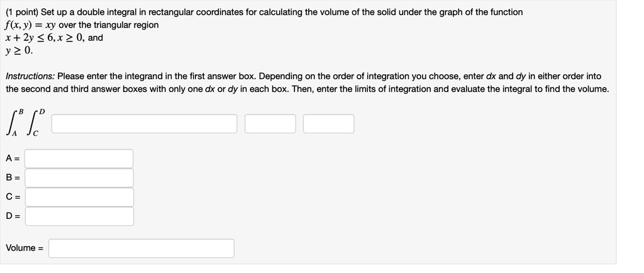This screenshot has width=644, height=273.
Task: Click into the D = limit field
Action: 79,216
